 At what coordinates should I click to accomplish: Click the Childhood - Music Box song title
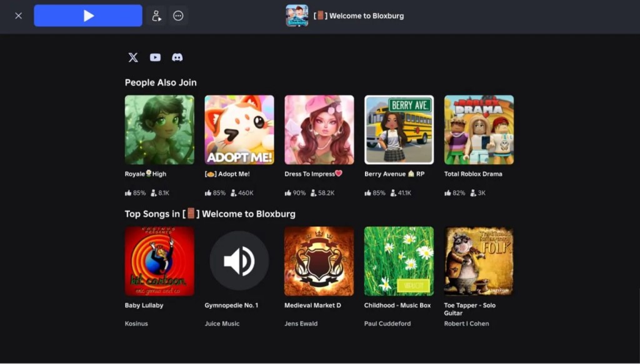click(397, 305)
